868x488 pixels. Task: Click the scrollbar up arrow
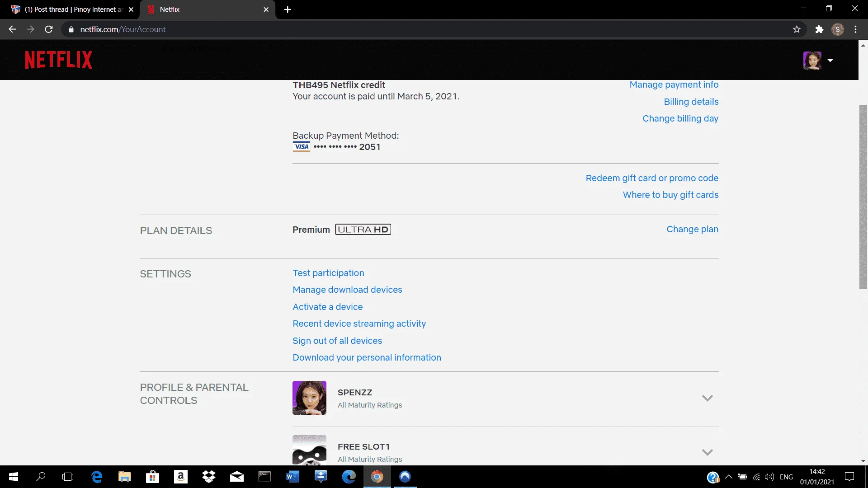click(x=863, y=45)
